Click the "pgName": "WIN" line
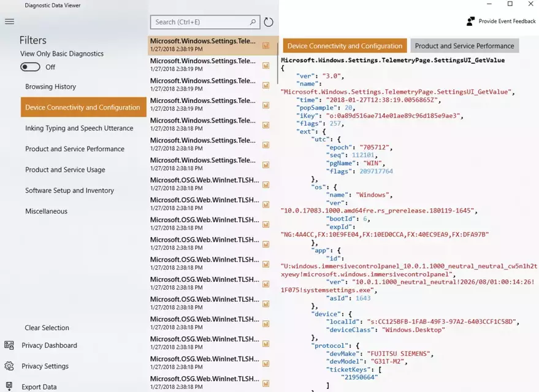This screenshot has height=392, width=539. tap(356, 163)
